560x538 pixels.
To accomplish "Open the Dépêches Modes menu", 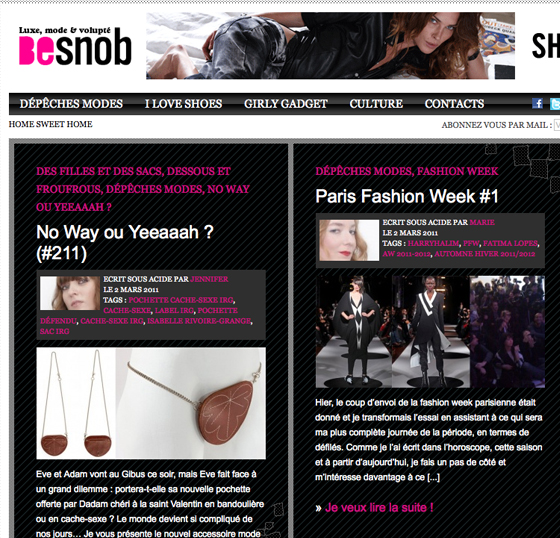I will (71, 104).
